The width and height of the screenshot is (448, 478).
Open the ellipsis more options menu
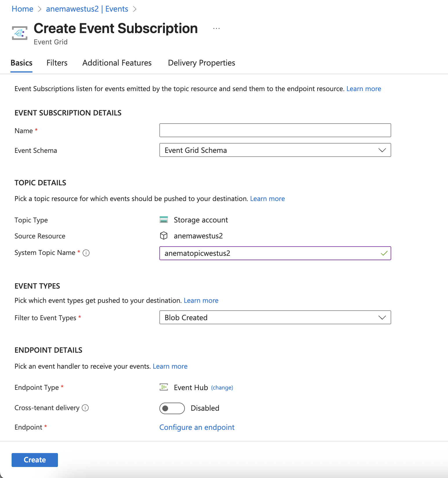click(216, 28)
